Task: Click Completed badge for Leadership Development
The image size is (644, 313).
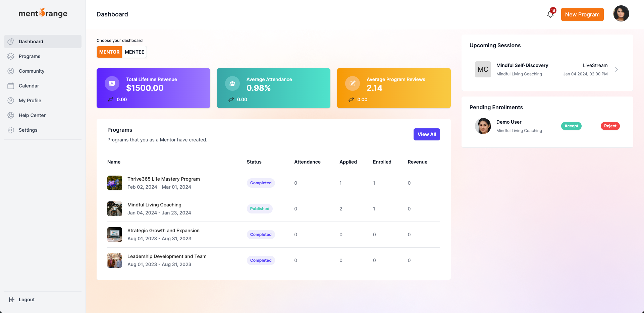Action: 261,260
